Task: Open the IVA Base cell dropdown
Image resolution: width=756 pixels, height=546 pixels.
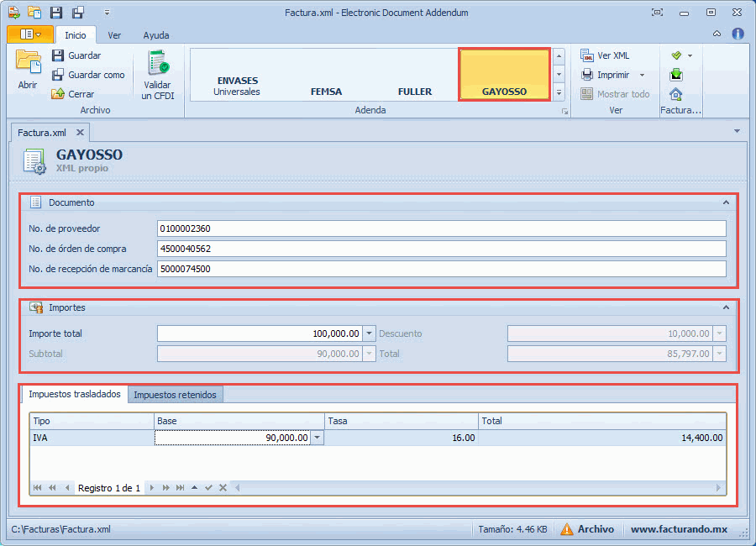Action: (x=317, y=438)
